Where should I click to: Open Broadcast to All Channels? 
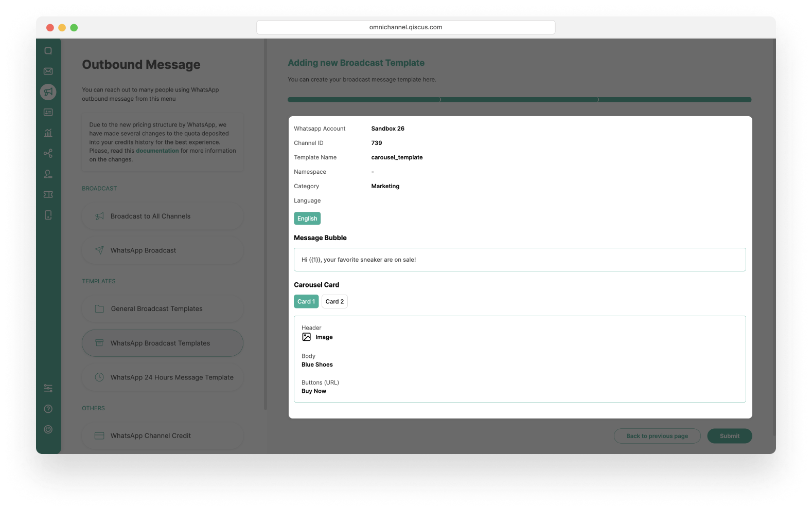tap(163, 216)
